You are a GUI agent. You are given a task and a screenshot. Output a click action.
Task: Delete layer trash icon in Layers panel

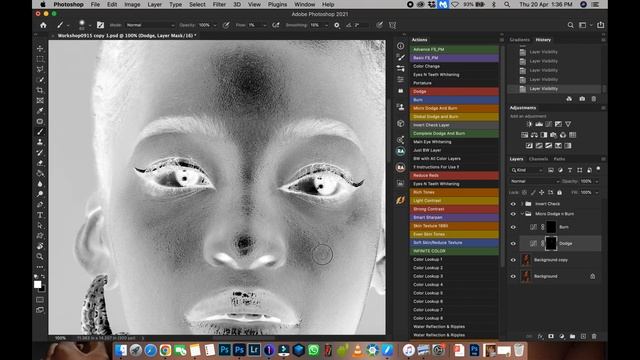(594, 336)
